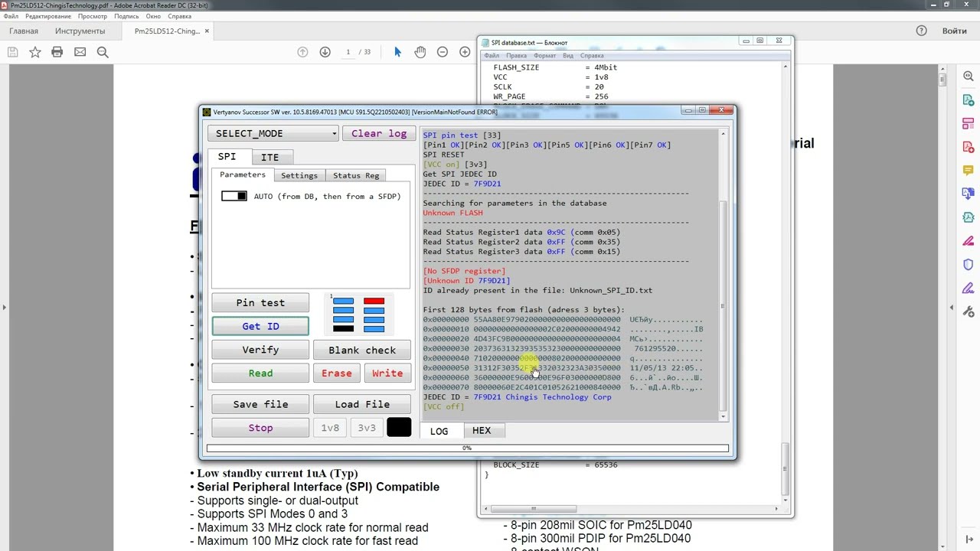Open the Combine Files tool in sidebar

coord(969,194)
